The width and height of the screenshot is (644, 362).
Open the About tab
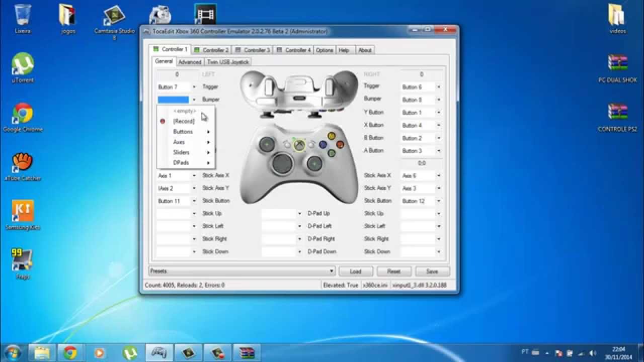[x=365, y=50]
